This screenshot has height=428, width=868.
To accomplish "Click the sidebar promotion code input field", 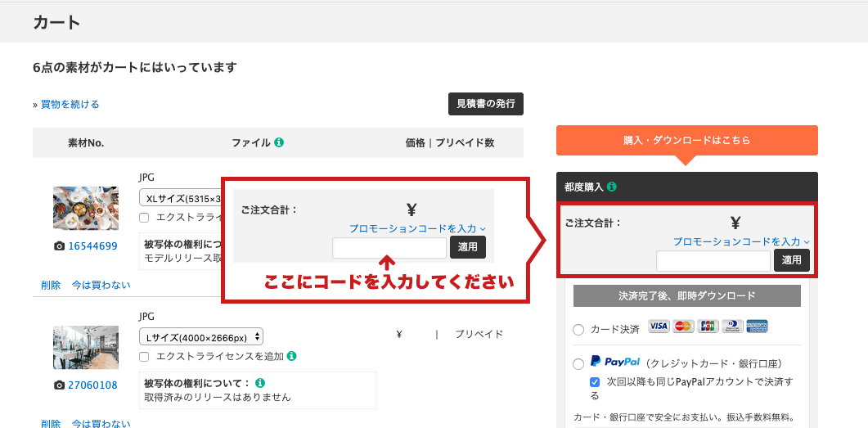I will [713, 261].
